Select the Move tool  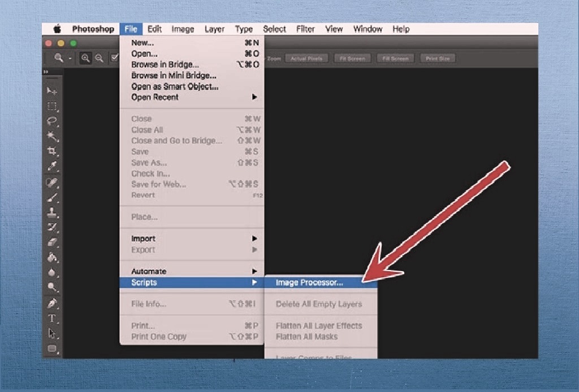(x=52, y=91)
